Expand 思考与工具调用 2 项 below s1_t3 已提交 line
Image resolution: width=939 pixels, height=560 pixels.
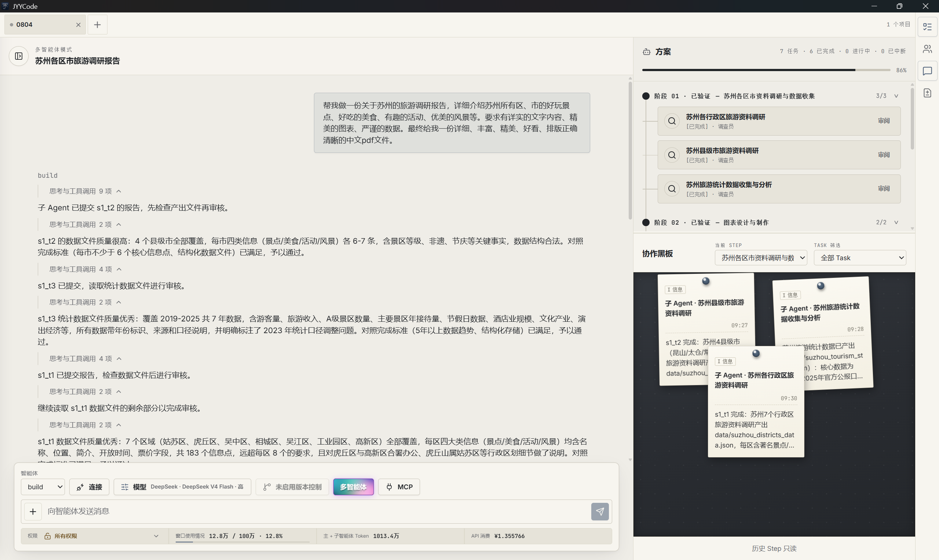pos(85,302)
